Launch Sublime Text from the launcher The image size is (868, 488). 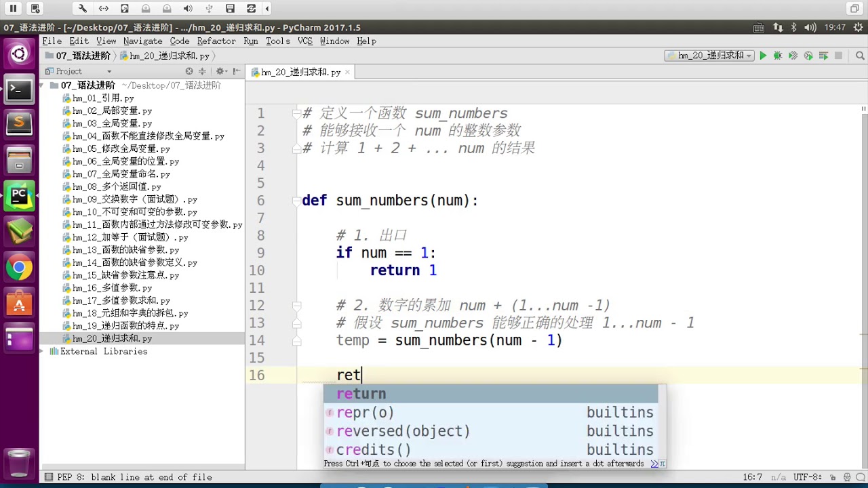point(19,125)
